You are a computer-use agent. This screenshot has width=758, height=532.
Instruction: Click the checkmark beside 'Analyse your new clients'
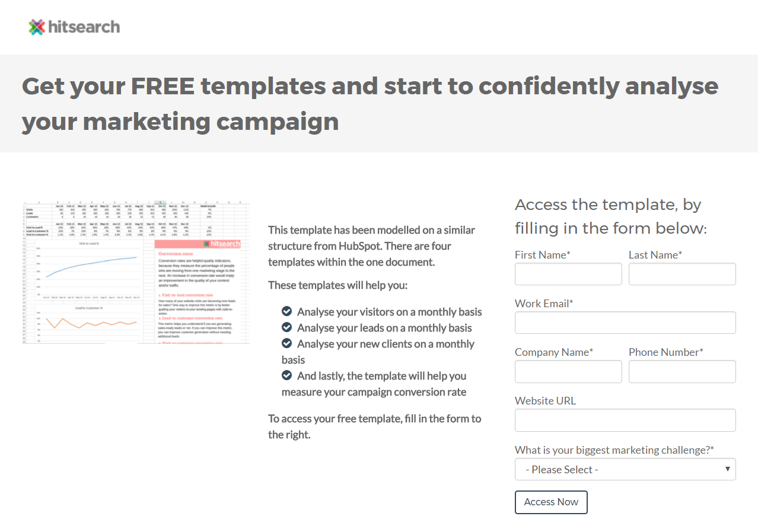coord(287,343)
